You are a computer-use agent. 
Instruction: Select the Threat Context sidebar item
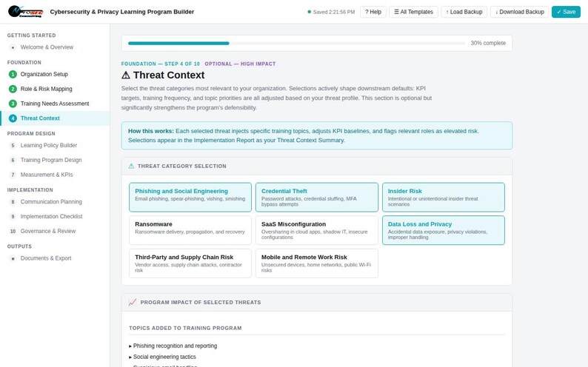click(x=55, y=118)
